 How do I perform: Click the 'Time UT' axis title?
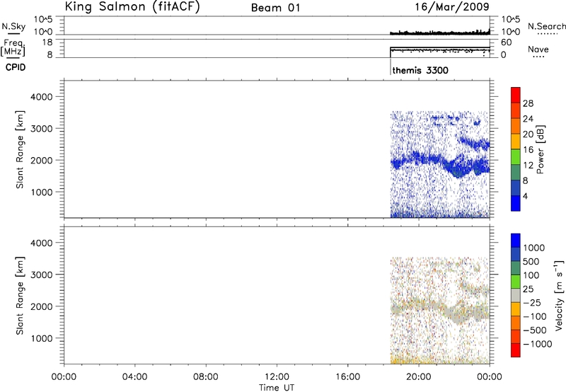pyautogui.click(x=277, y=387)
